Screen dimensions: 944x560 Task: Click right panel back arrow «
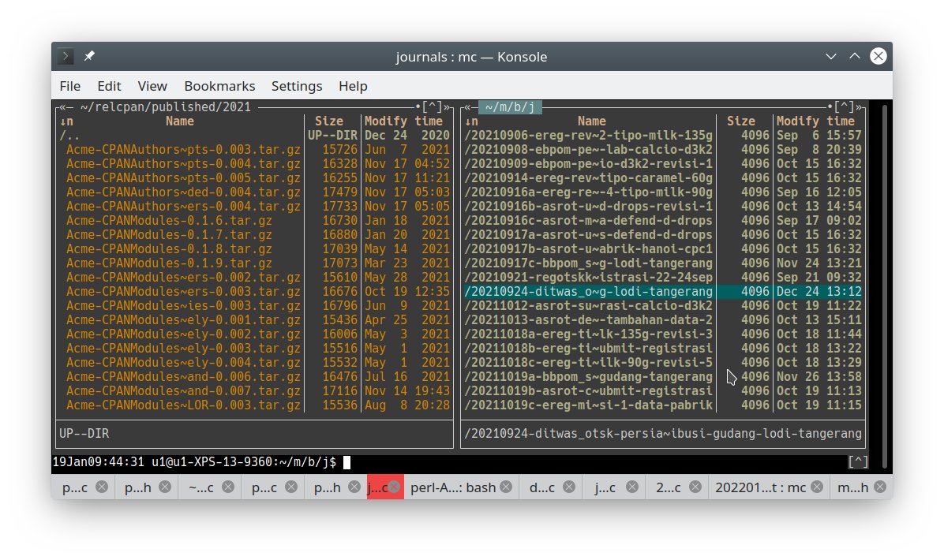[467, 107]
